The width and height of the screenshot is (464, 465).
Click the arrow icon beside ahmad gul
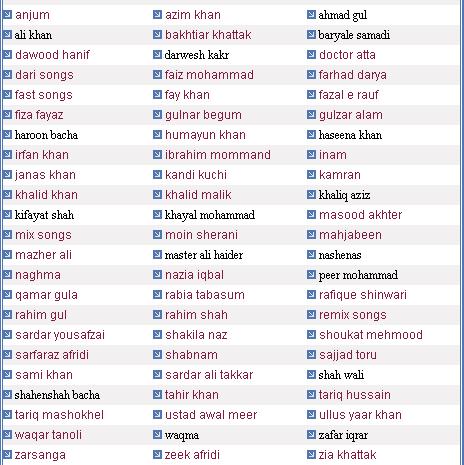pyautogui.click(x=311, y=15)
